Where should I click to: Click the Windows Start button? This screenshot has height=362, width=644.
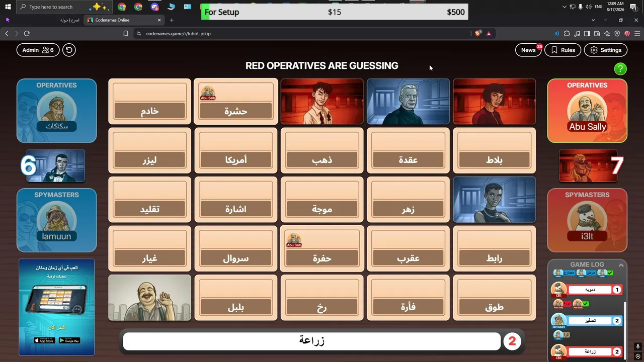(x=8, y=7)
